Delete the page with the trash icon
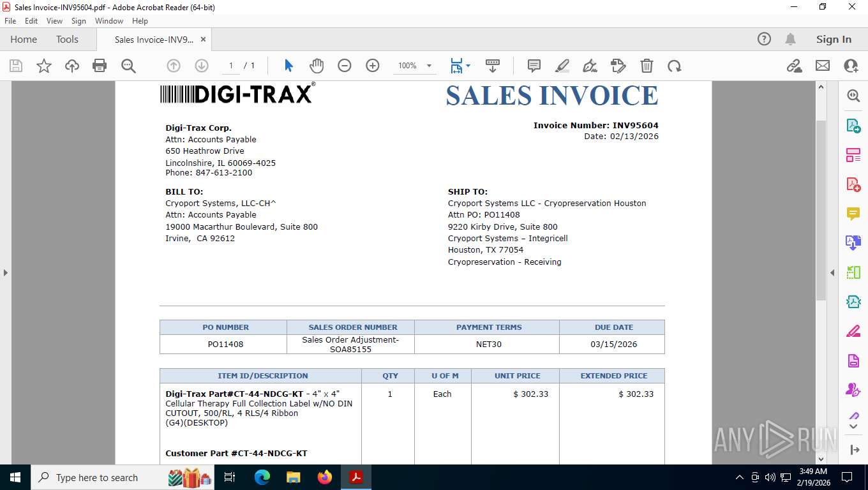 pos(647,66)
